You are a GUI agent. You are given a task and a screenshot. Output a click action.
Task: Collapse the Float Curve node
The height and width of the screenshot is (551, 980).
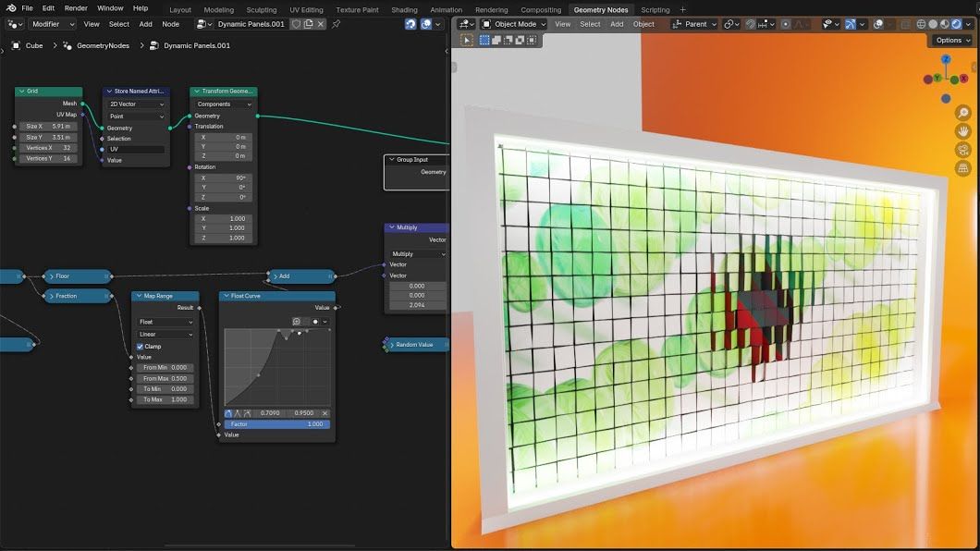(x=227, y=296)
